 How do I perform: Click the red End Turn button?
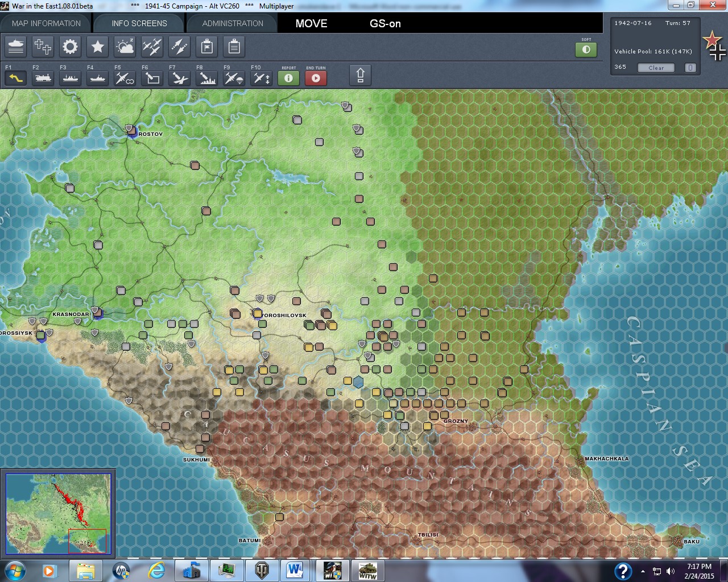(x=316, y=78)
